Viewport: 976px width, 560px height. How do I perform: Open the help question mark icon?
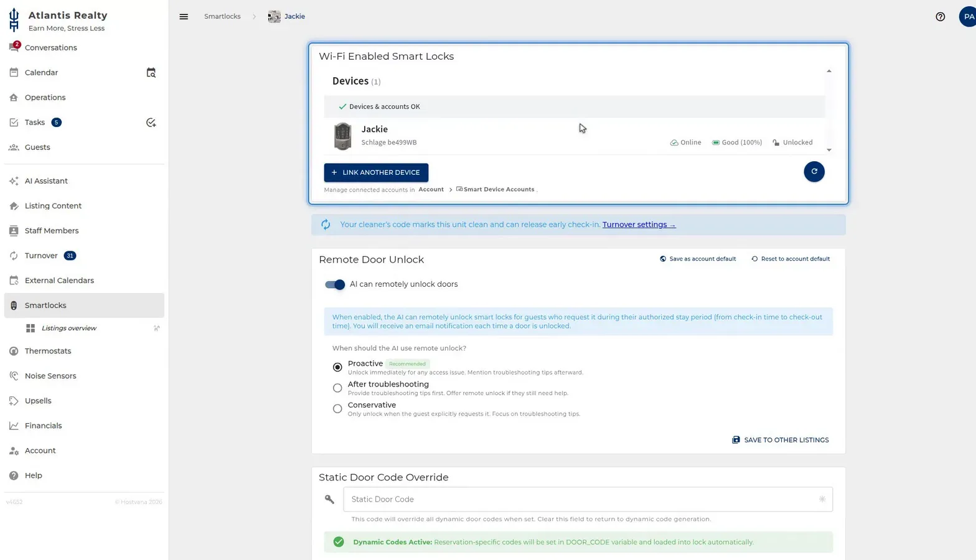click(940, 17)
